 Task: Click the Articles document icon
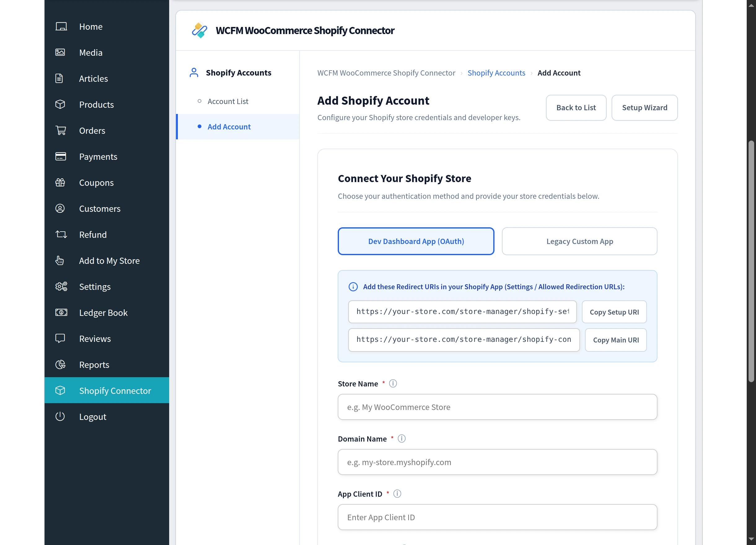59,78
